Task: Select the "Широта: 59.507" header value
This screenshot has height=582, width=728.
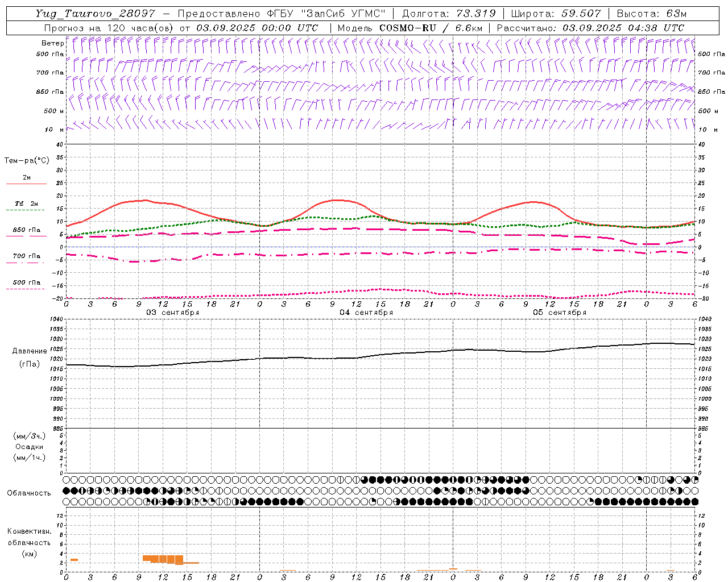Action: tap(556, 14)
